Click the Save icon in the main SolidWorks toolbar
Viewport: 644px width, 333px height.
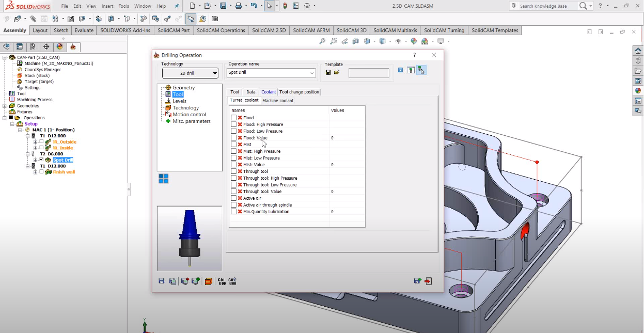pyautogui.click(x=223, y=6)
